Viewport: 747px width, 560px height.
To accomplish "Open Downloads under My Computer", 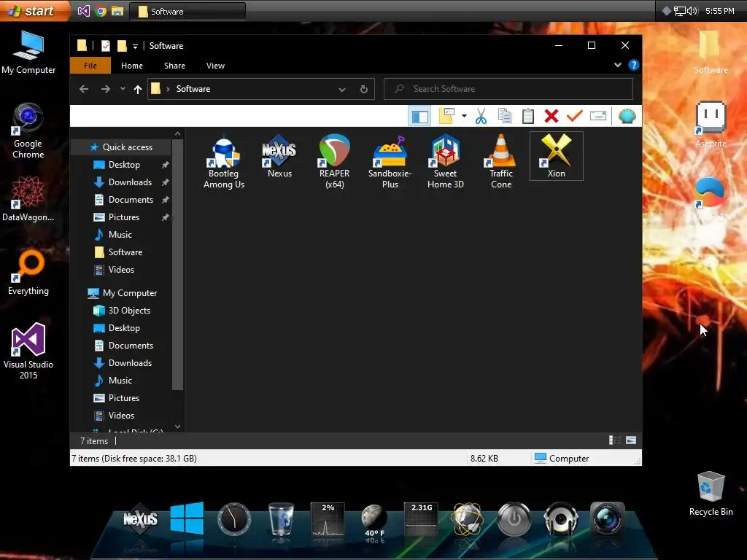I will 130,363.
